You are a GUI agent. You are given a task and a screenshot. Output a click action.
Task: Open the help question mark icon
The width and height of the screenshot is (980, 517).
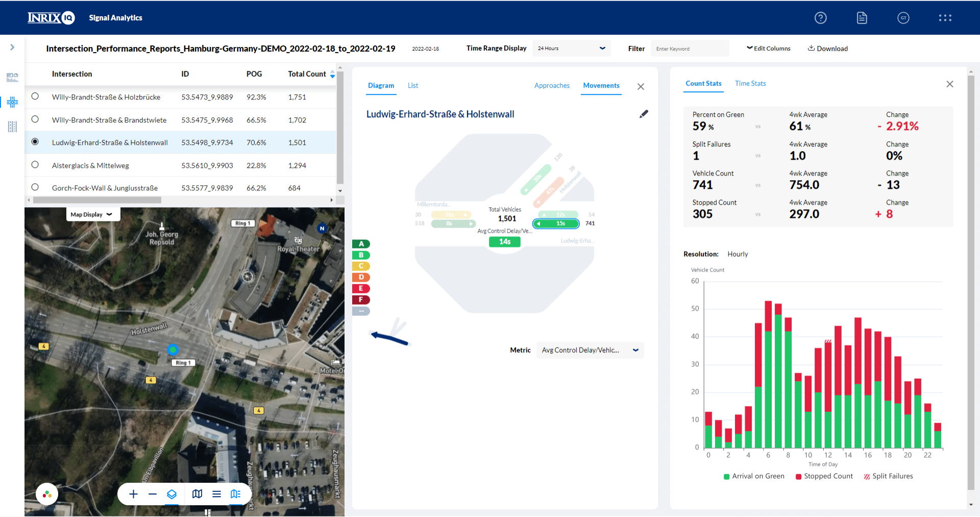[820, 18]
